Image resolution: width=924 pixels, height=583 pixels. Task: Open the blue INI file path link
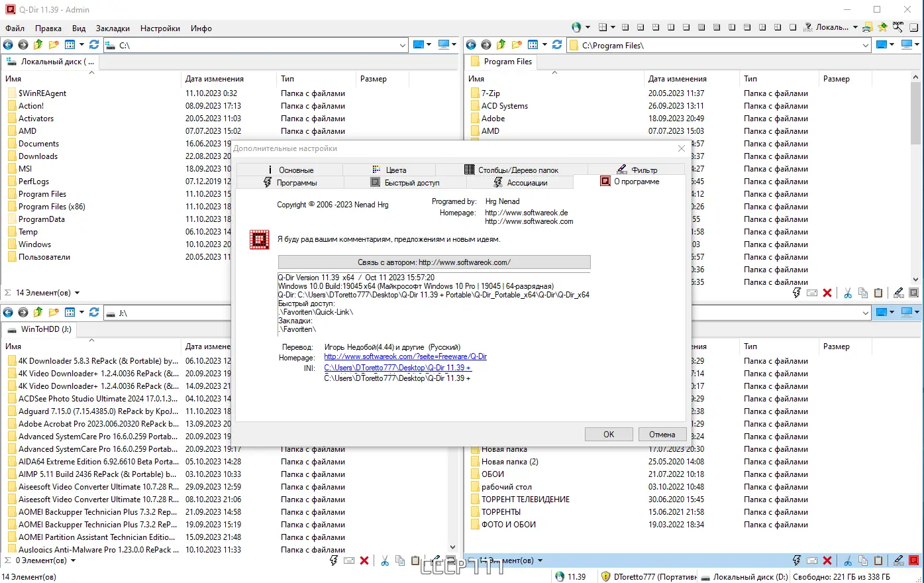pos(397,368)
